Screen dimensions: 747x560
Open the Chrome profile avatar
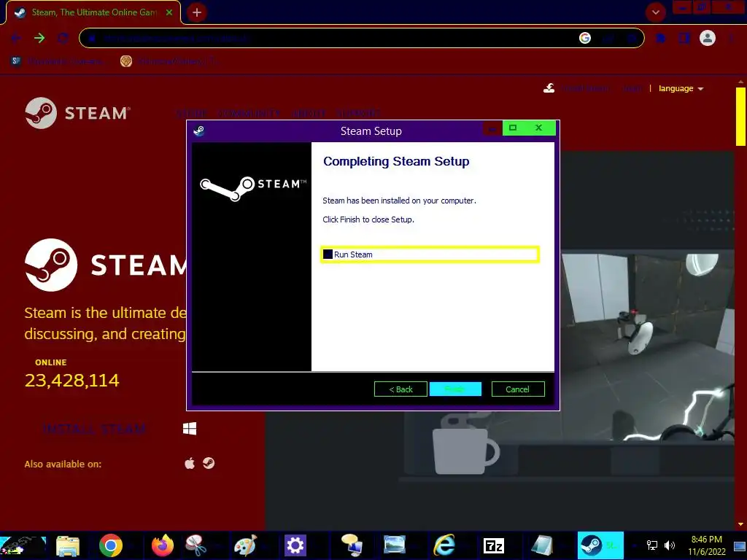coord(708,38)
